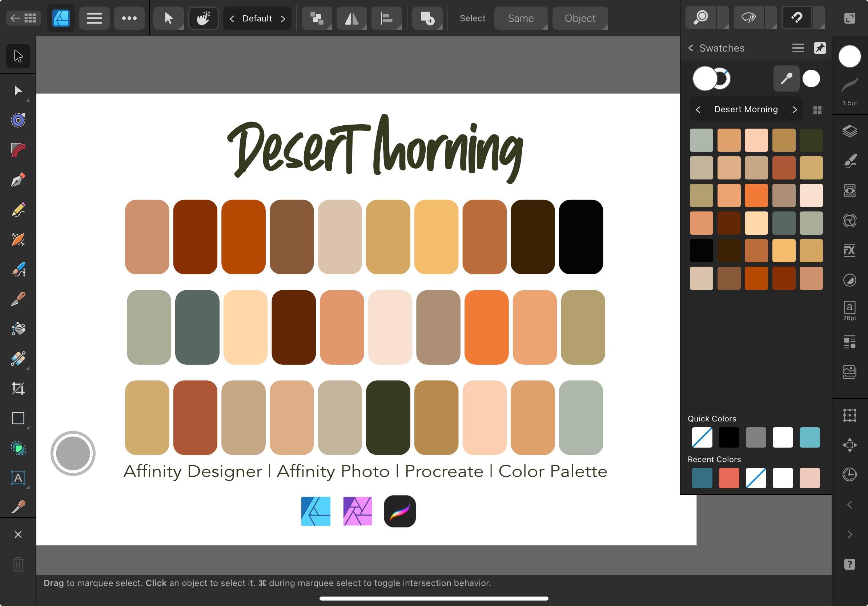Toggle the pointer selection mode button
This screenshot has width=868, height=606.
coord(168,18)
